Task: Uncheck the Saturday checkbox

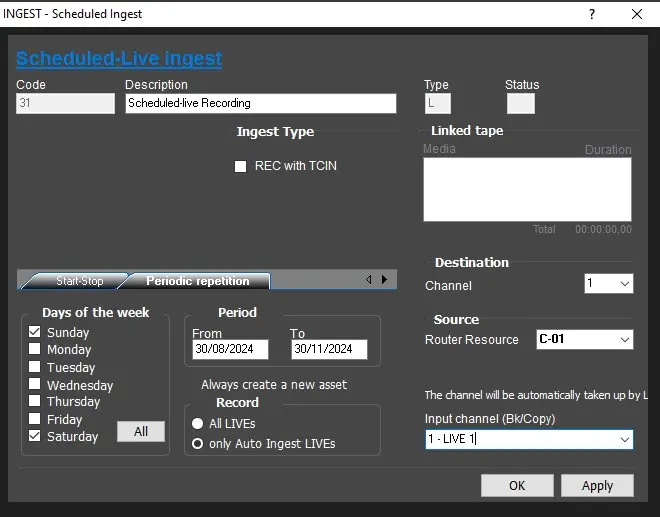Action: (x=35, y=436)
